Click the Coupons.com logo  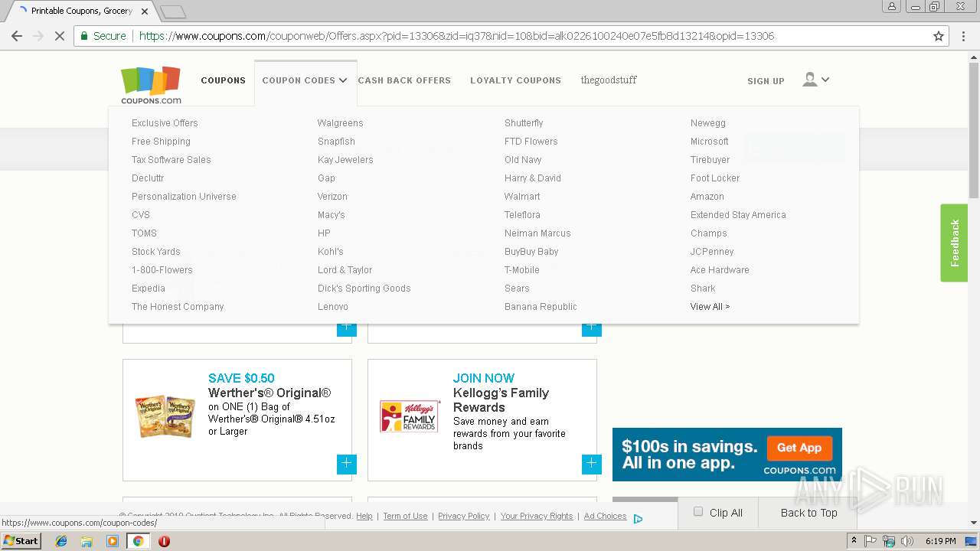[x=151, y=85]
